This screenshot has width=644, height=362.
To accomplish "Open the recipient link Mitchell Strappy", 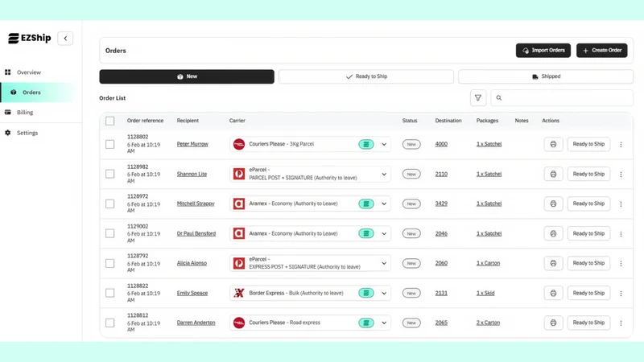I will click(196, 204).
